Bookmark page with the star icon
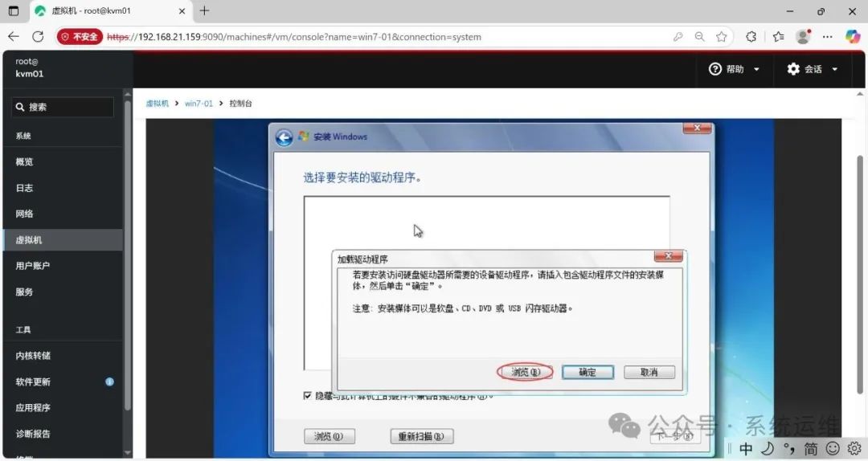The image size is (868, 461). click(721, 36)
